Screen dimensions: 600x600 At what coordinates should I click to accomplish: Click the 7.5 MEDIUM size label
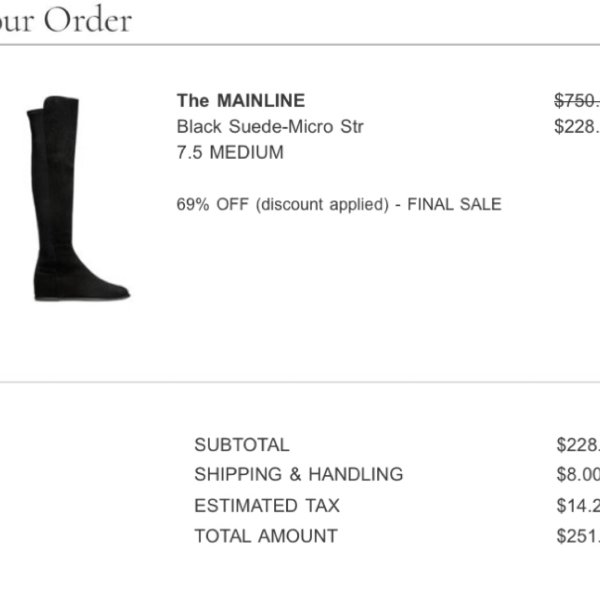[x=230, y=152]
